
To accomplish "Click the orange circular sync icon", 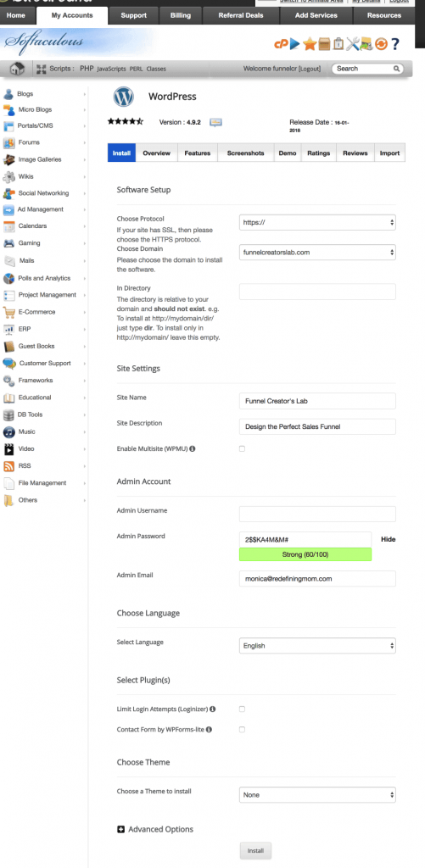I will 381,44.
